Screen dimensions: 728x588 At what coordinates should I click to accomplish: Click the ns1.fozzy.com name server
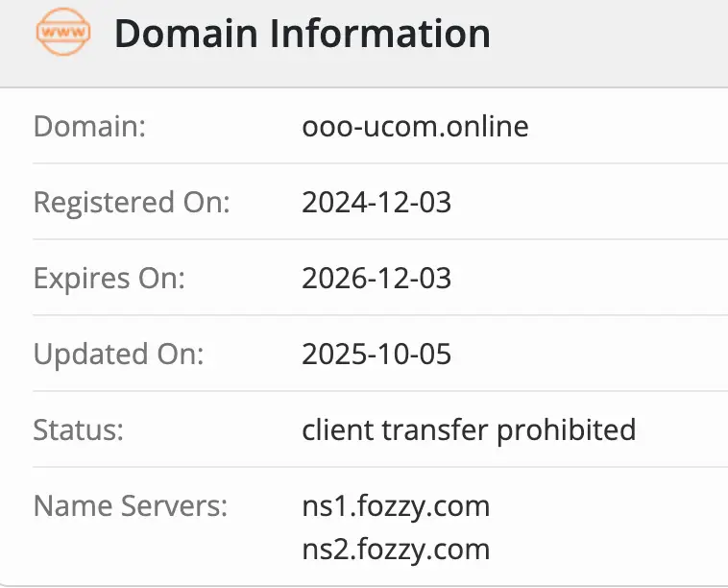click(x=396, y=505)
